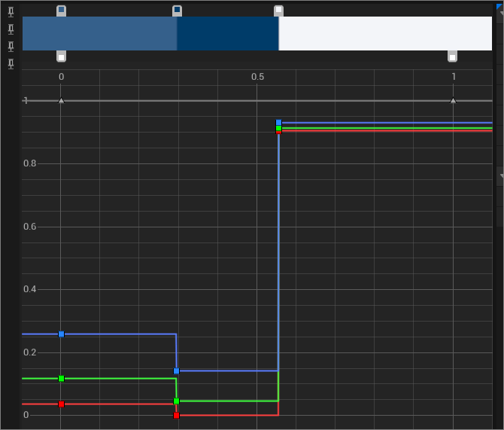This screenshot has width=504, height=430.
Task: Select blue key at the first step down
Action: 176,371
